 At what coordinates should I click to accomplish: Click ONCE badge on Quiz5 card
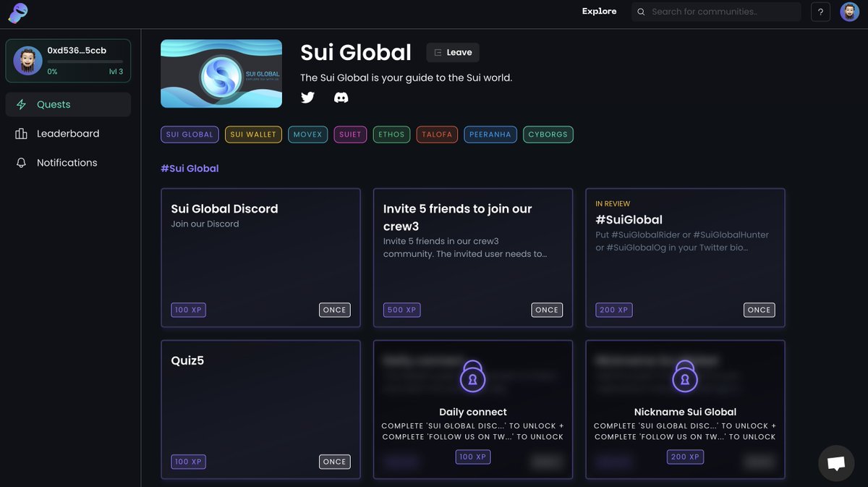click(x=334, y=462)
